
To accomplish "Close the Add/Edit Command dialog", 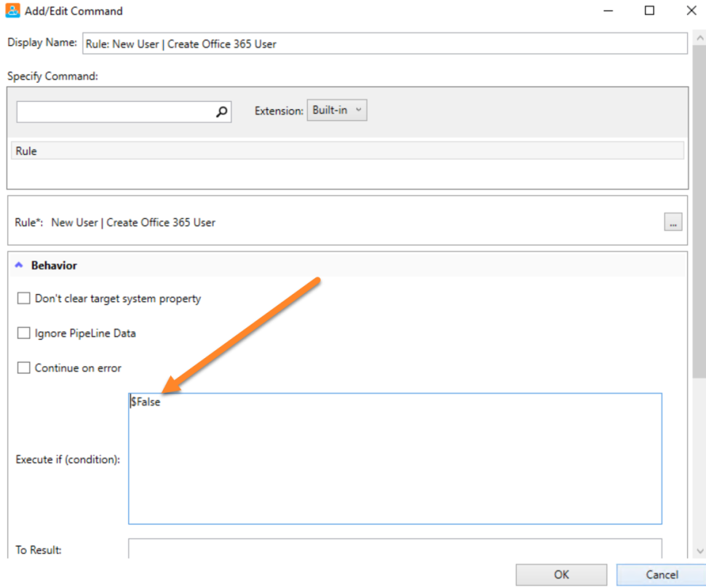I will pyautogui.click(x=691, y=10).
